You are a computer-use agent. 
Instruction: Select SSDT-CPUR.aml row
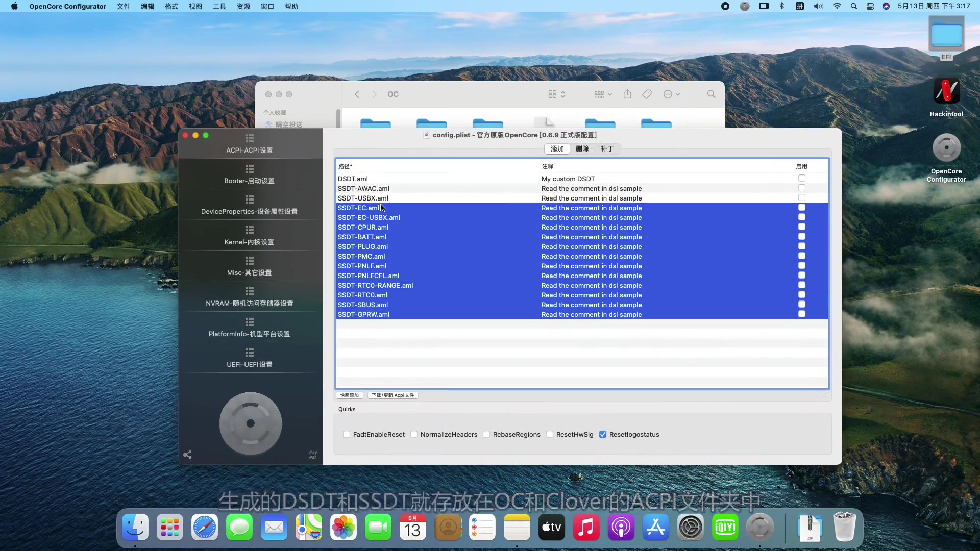click(582, 227)
